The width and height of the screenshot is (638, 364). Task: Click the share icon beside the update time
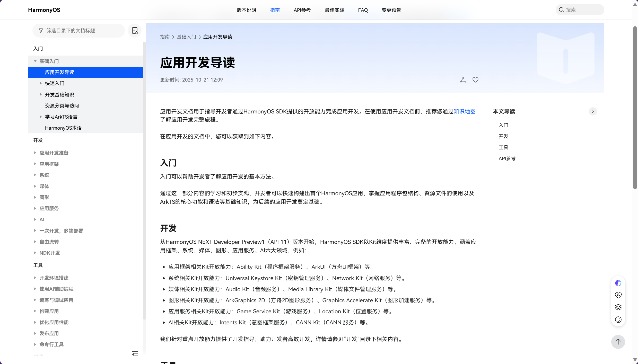pyautogui.click(x=463, y=80)
